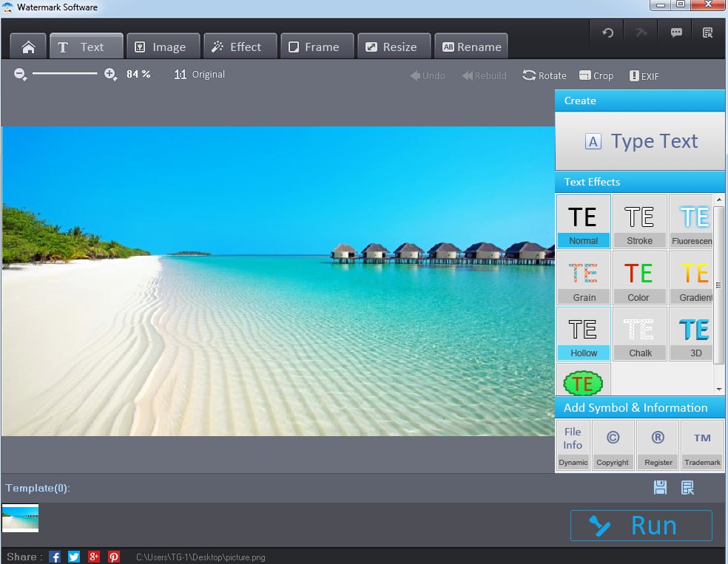Image resolution: width=728 pixels, height=564 pixels.
Task: View EXIF information
Action: [644, 75]
